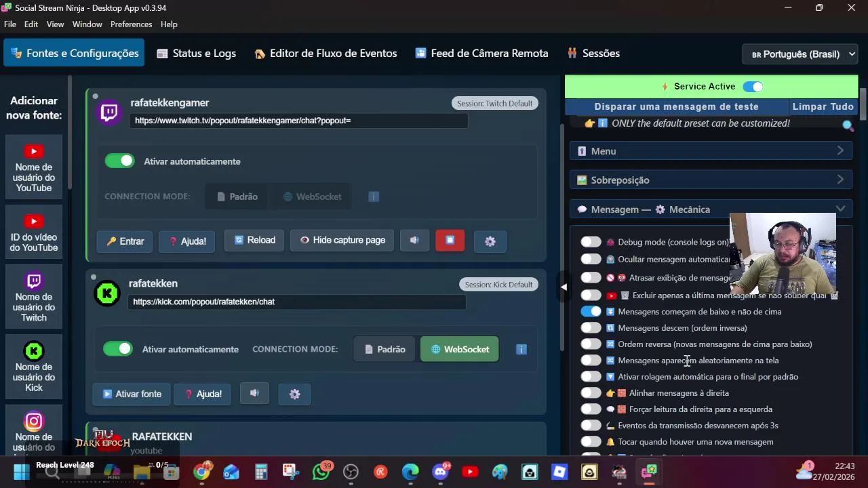The height and width of the screenshot is (488, 868).
Task: Open Twitch source settings gear
Action: [490, 241]
